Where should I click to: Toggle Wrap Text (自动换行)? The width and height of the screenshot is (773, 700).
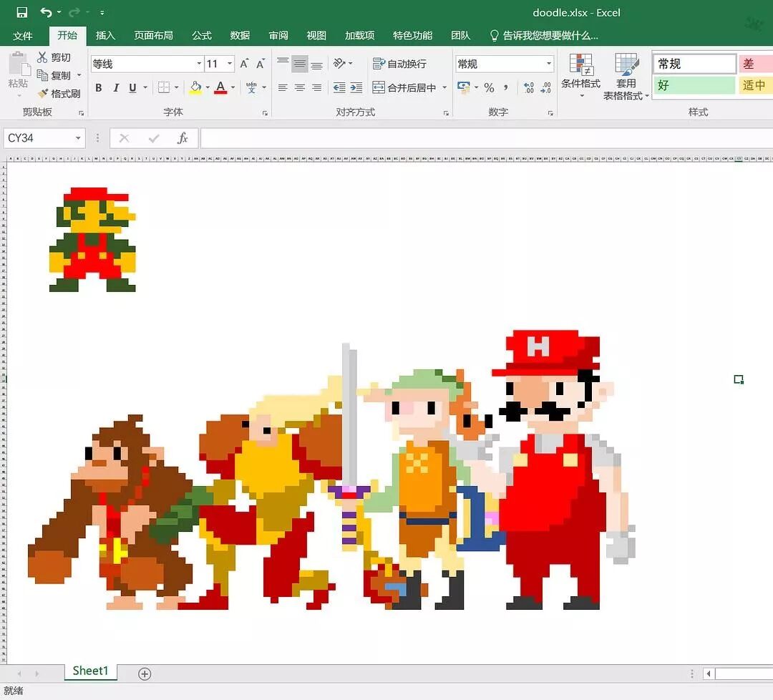click(400, 64)
